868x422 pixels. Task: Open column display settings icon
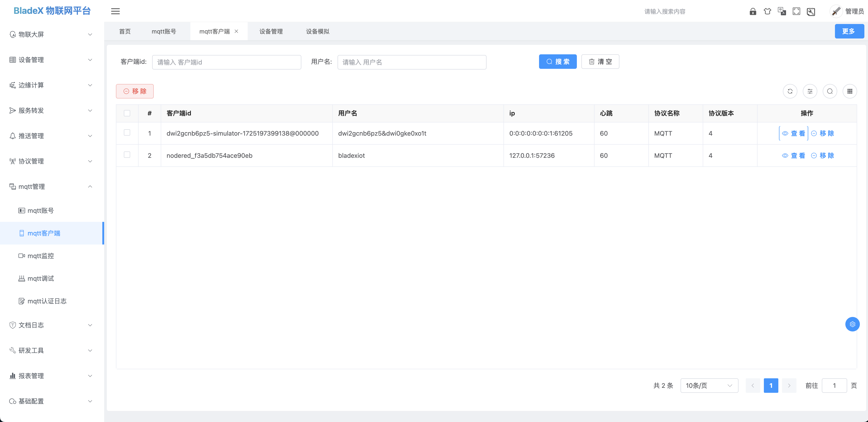(810, 91)
